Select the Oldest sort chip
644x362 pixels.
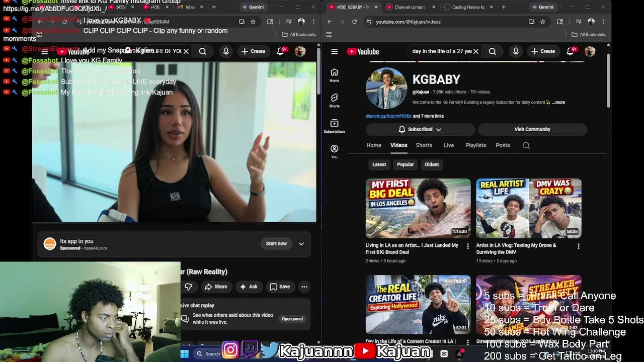click(432, 164)
